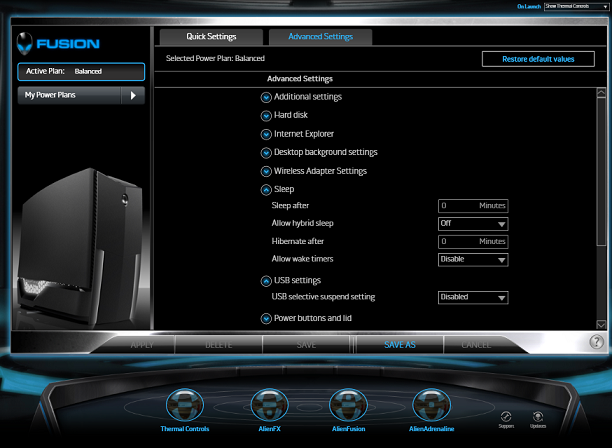Click the scrollbar up arrow
This screenshot has height=448, width=612.
tap(601, 93)
